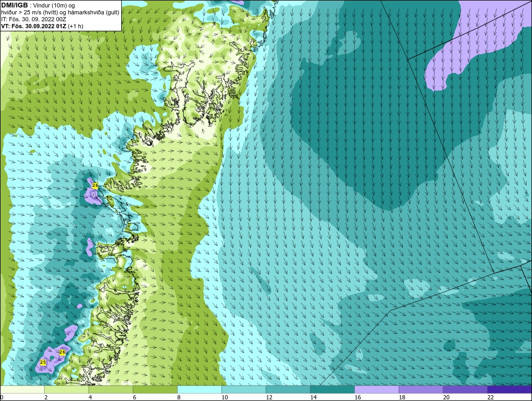Click the yellow 25 gust marker
532x401 pixels.
click(x=43, y=362)
